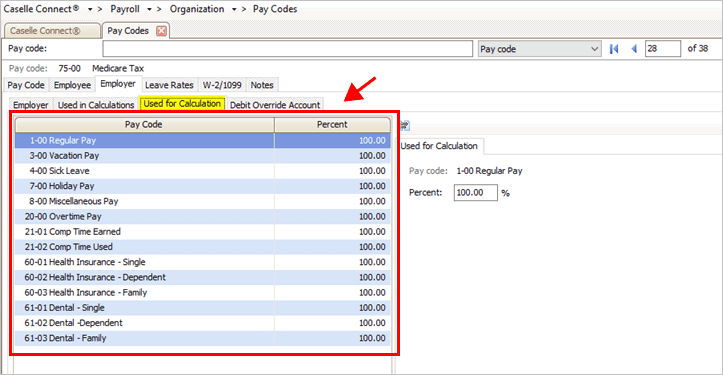
Task: Open the Pay Code tab
Action: coord(26,85)
